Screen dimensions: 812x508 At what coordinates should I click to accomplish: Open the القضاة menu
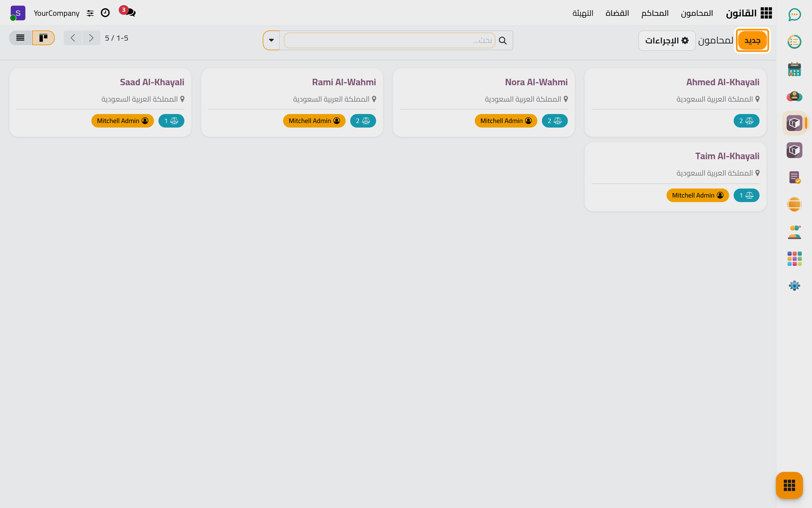pos(617,13)
